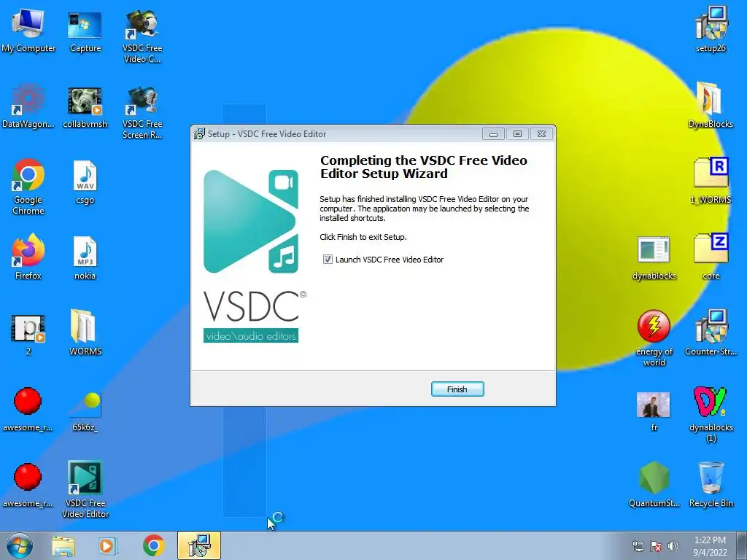This screenshot has height=560, width=747.
Task: Select the My Computer desktop icon
Action: coord(28,31)
